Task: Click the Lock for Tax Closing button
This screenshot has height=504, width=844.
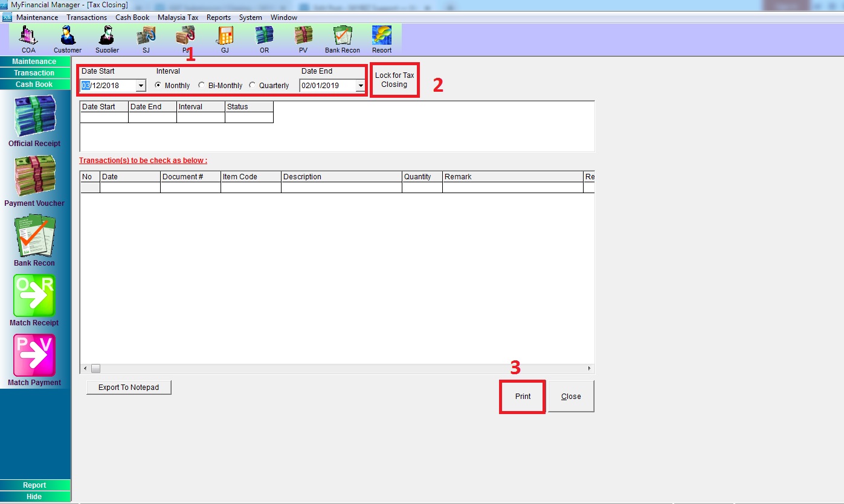Action: [x=395, y=80]
